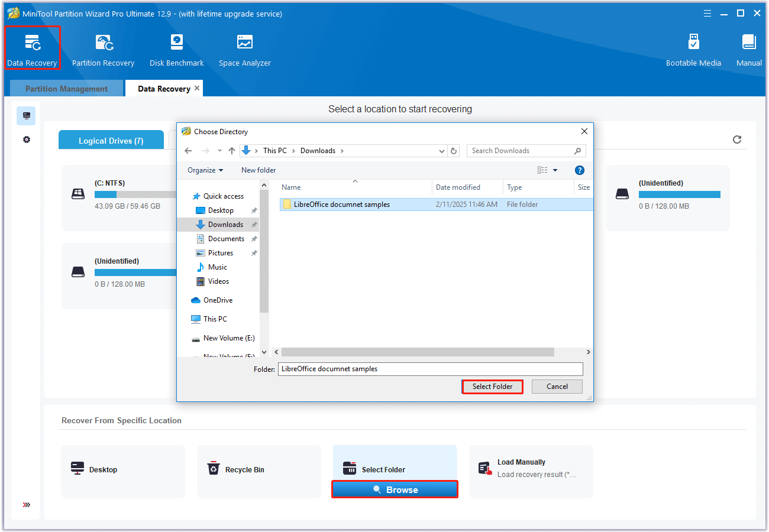This screenshot has height=532, width=769.
Task: Click the Folder name input field
Action: pyautogui.click(x=430, y=369)
